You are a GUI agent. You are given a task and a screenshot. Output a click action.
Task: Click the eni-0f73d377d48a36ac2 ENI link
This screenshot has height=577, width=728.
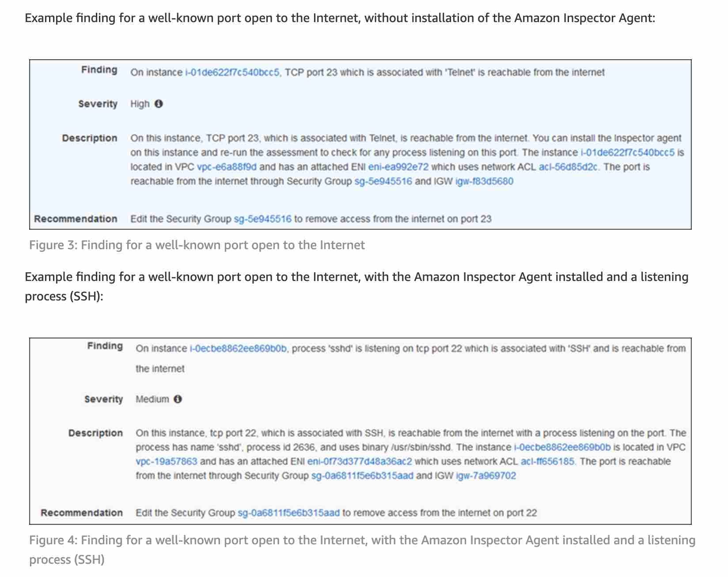[x=359, y=461]
